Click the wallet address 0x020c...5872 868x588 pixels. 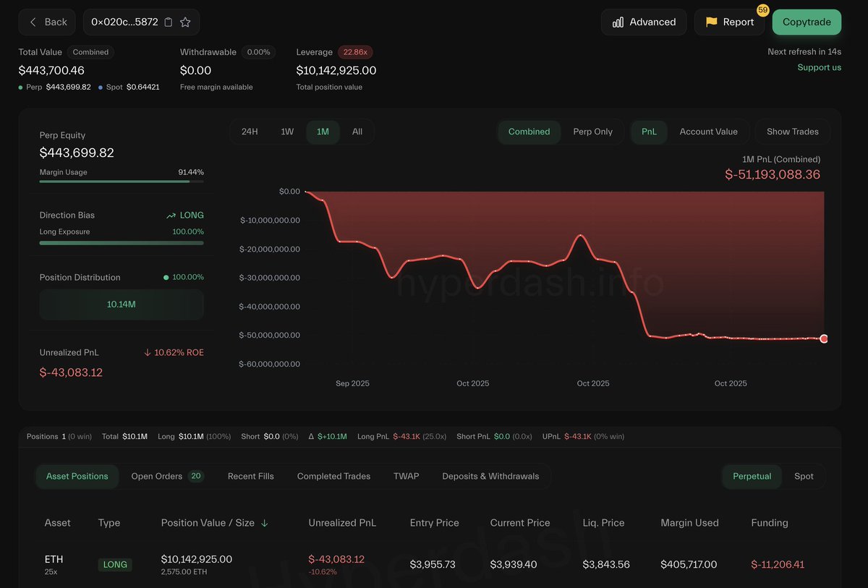pos(124,22)
